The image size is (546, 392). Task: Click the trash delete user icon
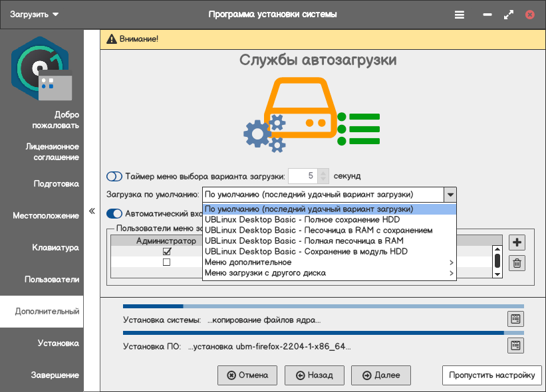point(517,263)
